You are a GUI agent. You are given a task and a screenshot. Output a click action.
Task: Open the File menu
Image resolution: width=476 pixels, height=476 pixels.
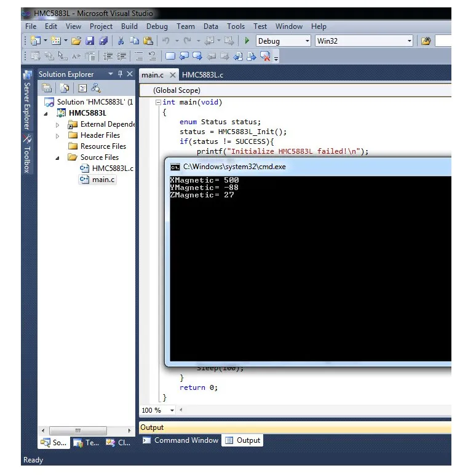tap(31, 26)
